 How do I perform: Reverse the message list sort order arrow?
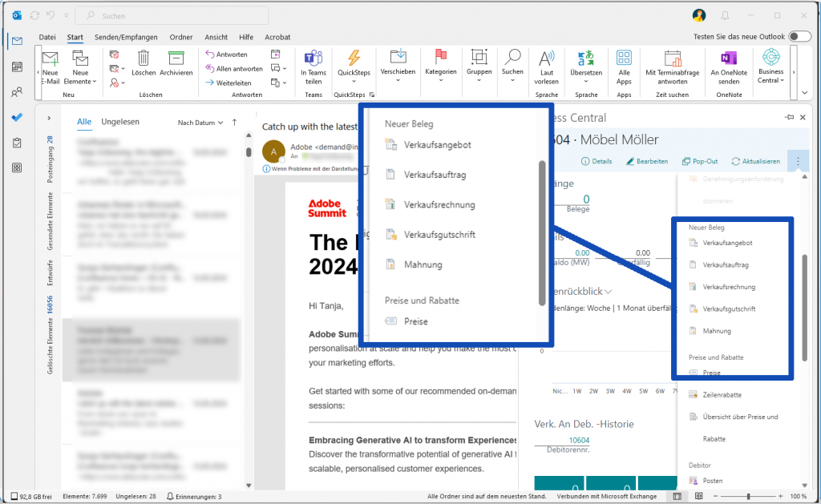(234, 123)
